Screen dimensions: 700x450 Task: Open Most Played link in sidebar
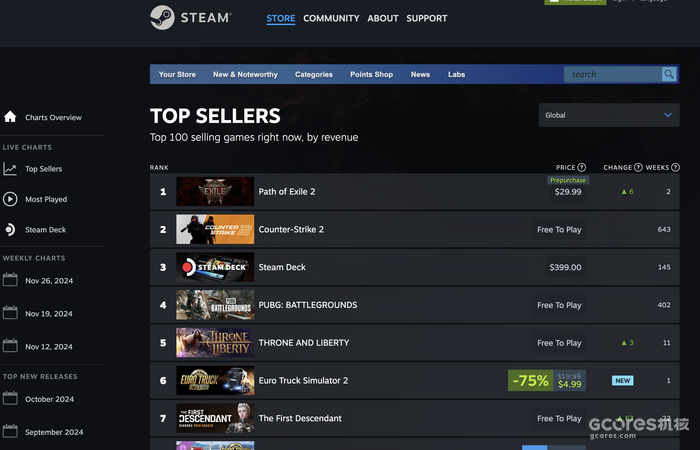46,199
